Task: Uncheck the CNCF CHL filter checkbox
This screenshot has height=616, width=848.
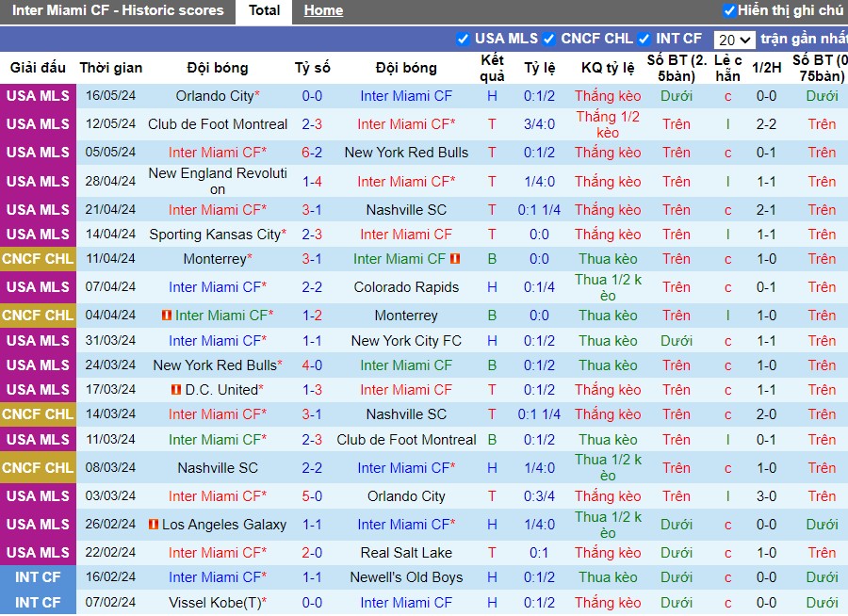Action: (549, 39)
